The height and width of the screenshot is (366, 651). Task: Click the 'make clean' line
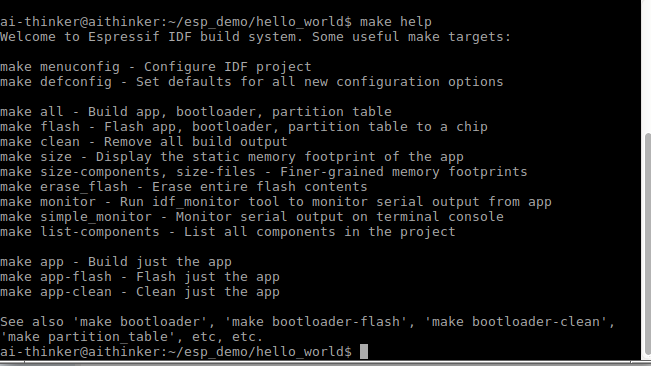point(144,142)
